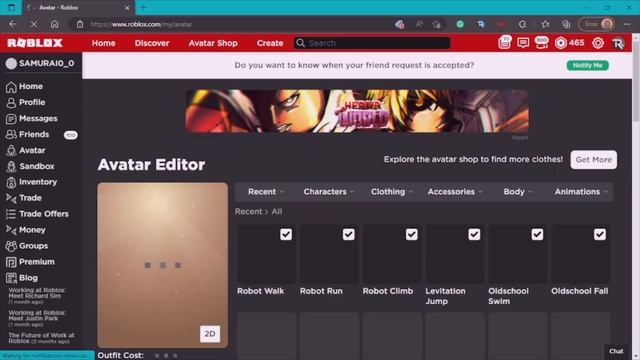Image resolution: width=640 pixels, height=360 pixels.
Task: Uncheck the Robot Climb animation
Action: click(x=411, y=234)
